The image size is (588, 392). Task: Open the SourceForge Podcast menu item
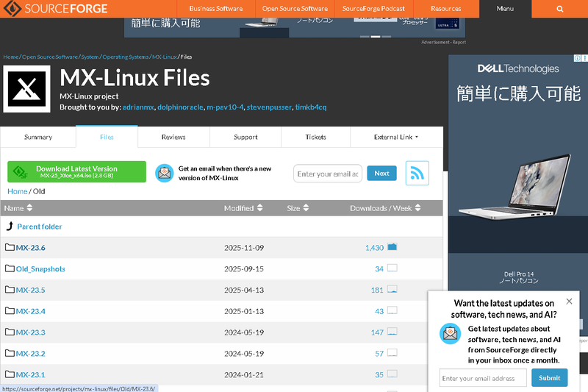click(x=373, y=9)
